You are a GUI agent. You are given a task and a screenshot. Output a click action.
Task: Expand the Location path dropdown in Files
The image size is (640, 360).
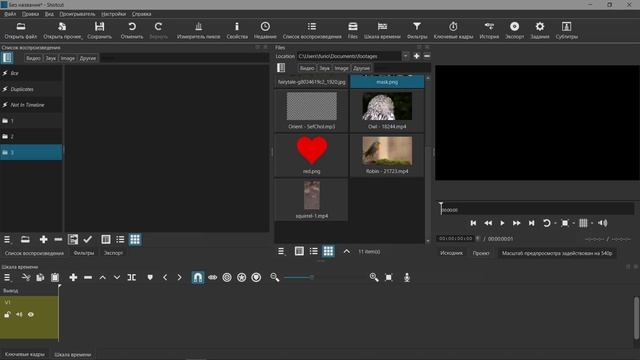pos(405,56)
